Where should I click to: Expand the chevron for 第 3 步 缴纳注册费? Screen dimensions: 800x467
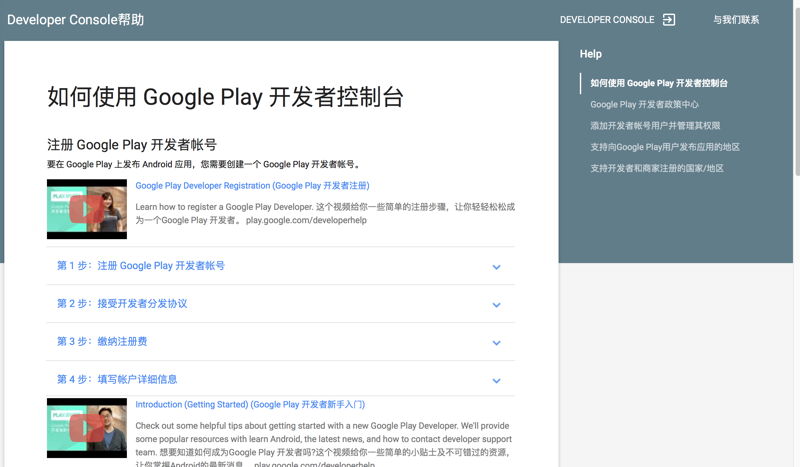[x=496, y=343]
